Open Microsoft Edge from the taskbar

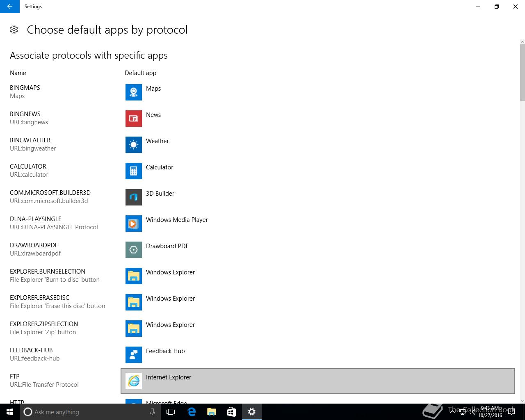[x=192, y=412]
